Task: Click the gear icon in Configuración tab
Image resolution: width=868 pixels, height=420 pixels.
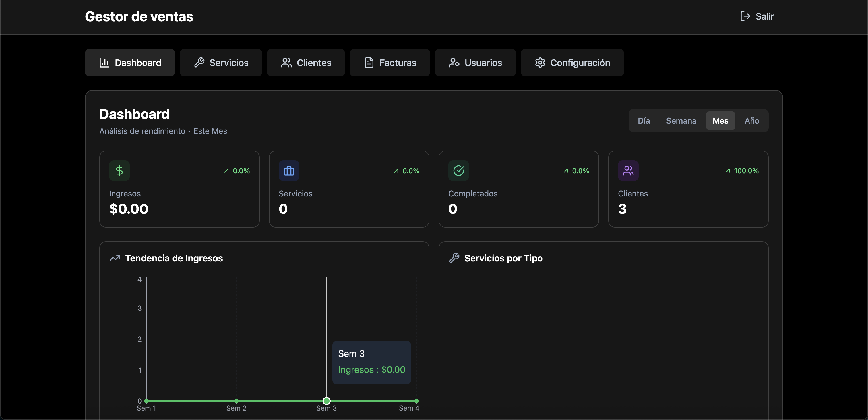Action: [x=540, y=63]
